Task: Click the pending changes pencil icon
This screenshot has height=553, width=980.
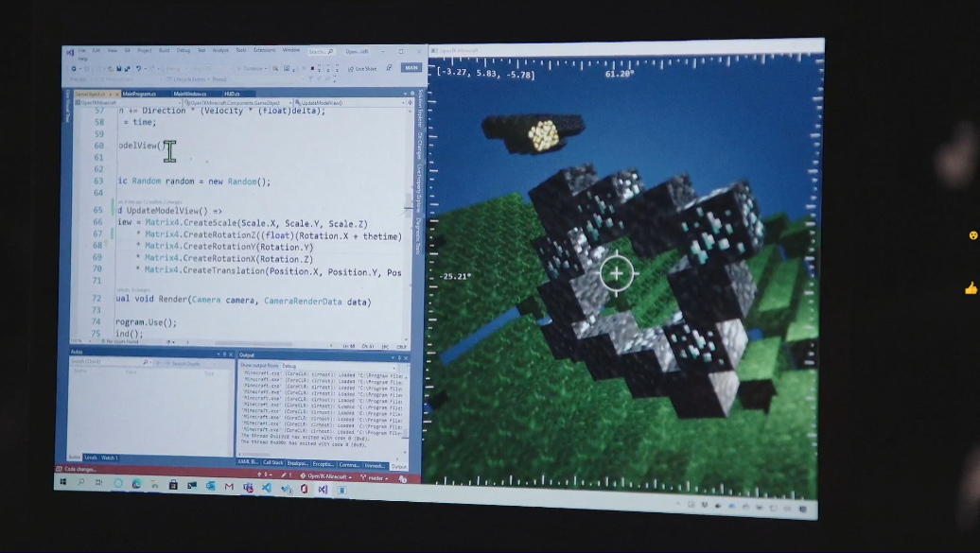Action: click(286, 475)
